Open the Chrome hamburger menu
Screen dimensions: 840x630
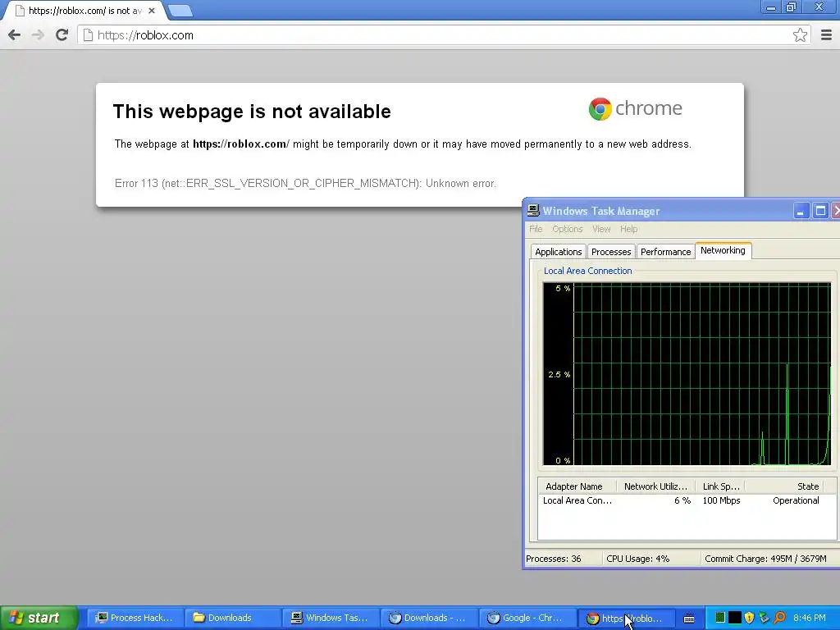click(826, 35)
